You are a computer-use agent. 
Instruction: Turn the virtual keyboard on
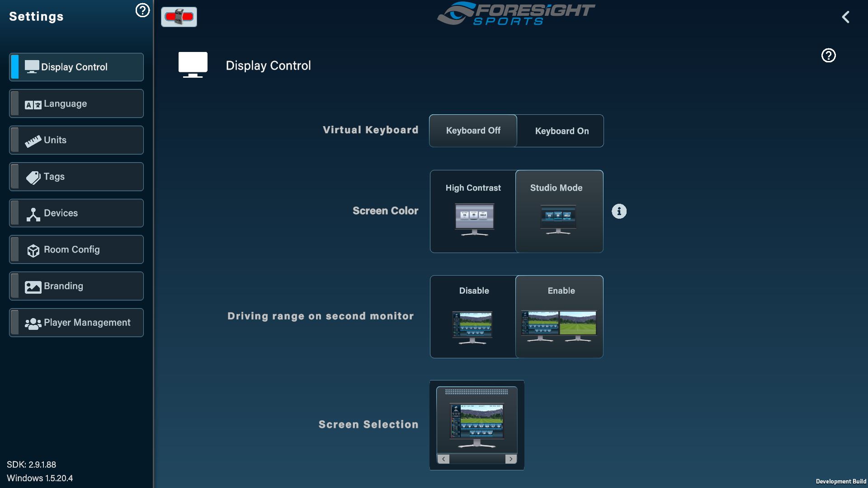pos(561,131)
